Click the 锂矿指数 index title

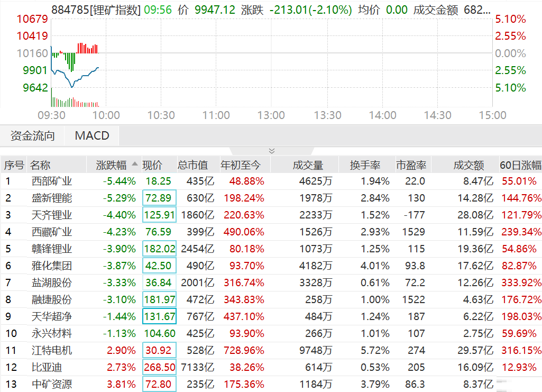tap(114, 10)
